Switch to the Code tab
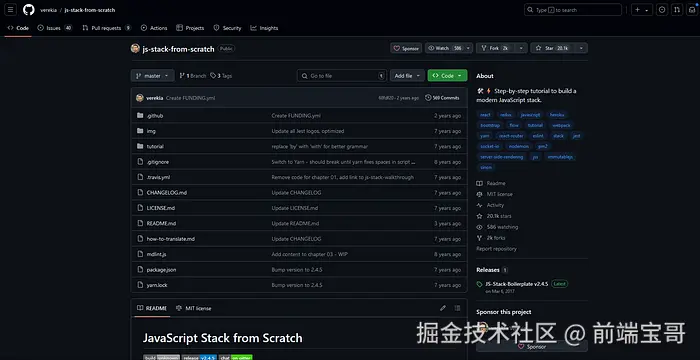 pos(18,28)
